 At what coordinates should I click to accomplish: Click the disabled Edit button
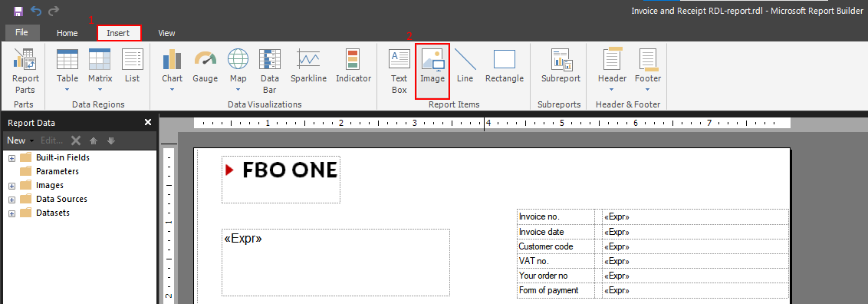point(51,140)
